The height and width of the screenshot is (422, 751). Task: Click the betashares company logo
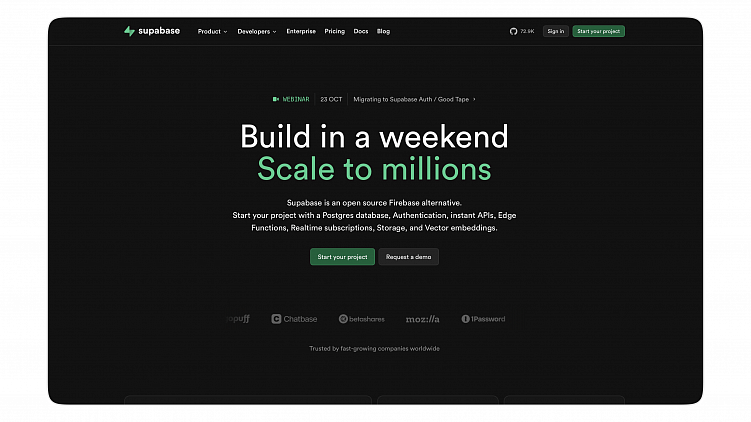click(x=362, y=319)
